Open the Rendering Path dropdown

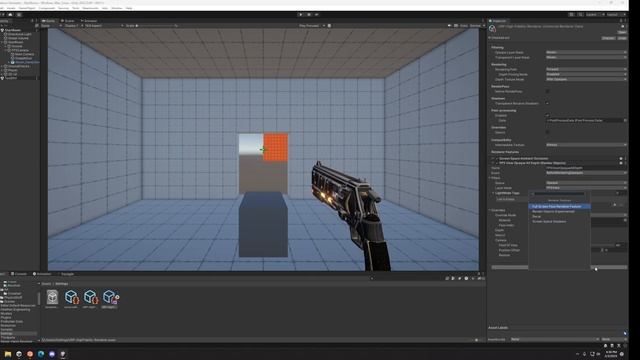click(x=586, y=69)
